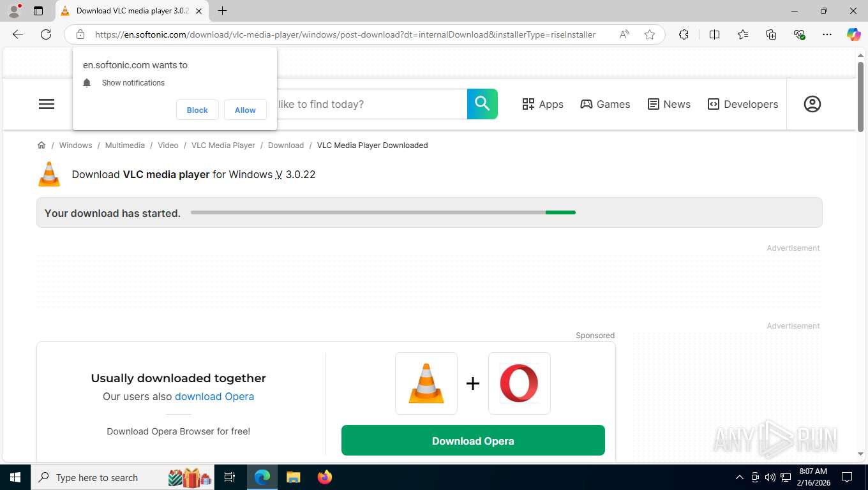Click the VLC cone icon beside title
The height and width of the screenshot is (490, 868).
(x=49, y=174)
